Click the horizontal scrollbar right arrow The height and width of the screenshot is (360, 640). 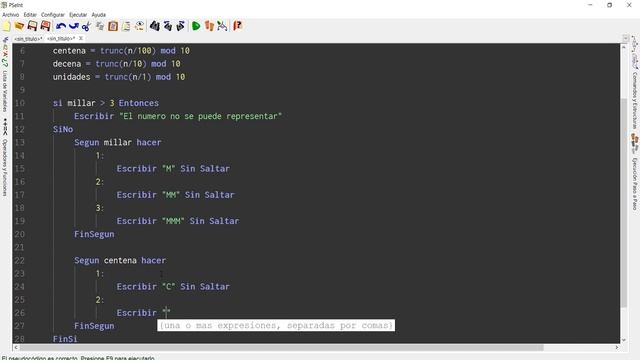(x=617, y=348)
